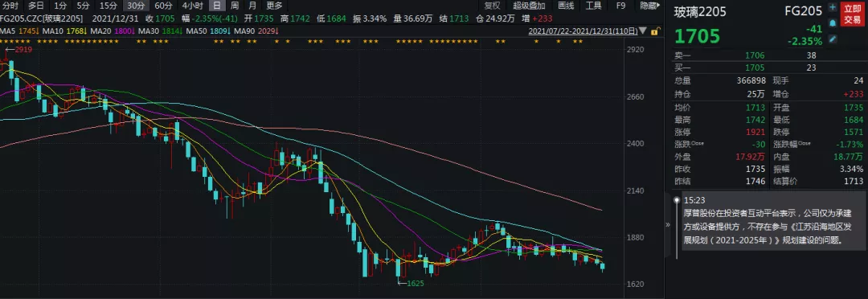
Task: Select the 15分 period tab
Action: [108, 6]
